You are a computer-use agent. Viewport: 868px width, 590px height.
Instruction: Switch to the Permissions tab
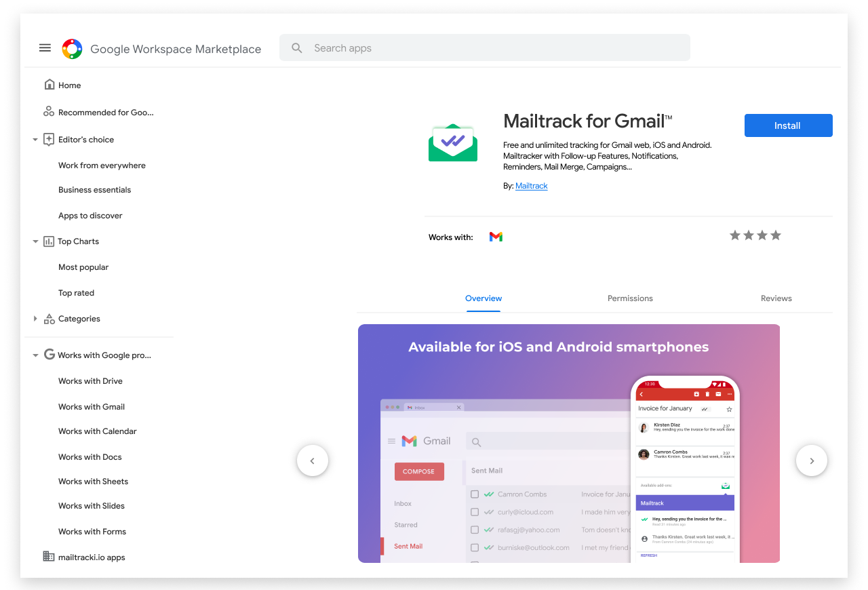(x=630, y=298)
